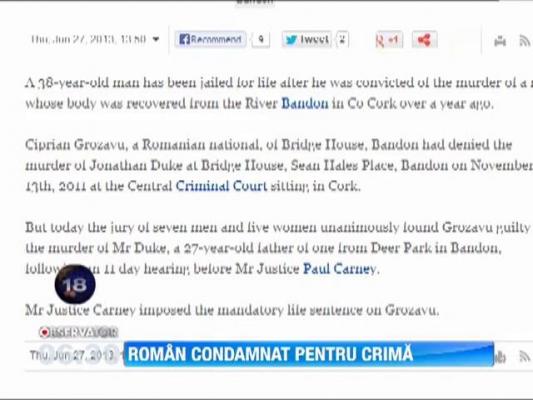
Task: Open the Bandon link
Action: (305, 103)
